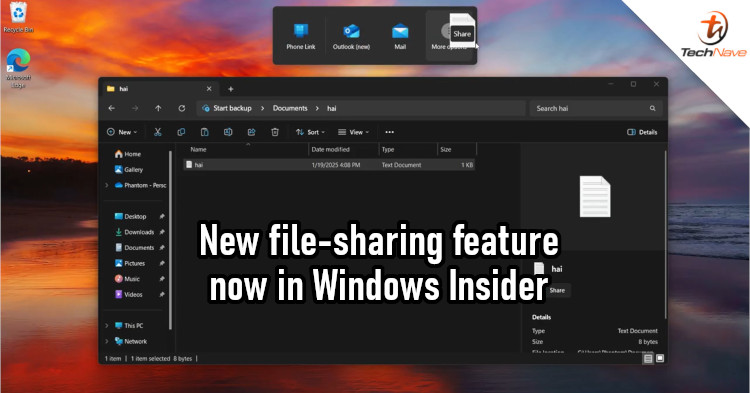The image size is (750, 393).
Task: Open the Sort dropdown menu
Action: [310, 132]
